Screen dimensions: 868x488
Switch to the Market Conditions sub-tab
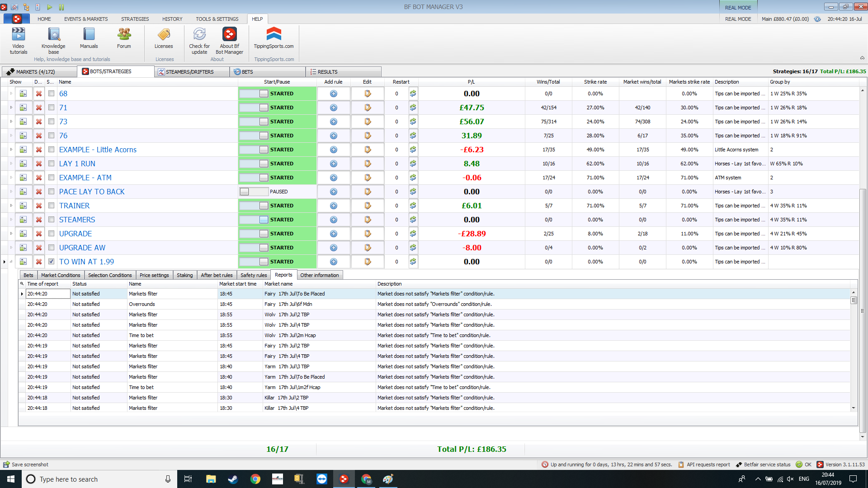pyautogui.click(x=61, y=275)
